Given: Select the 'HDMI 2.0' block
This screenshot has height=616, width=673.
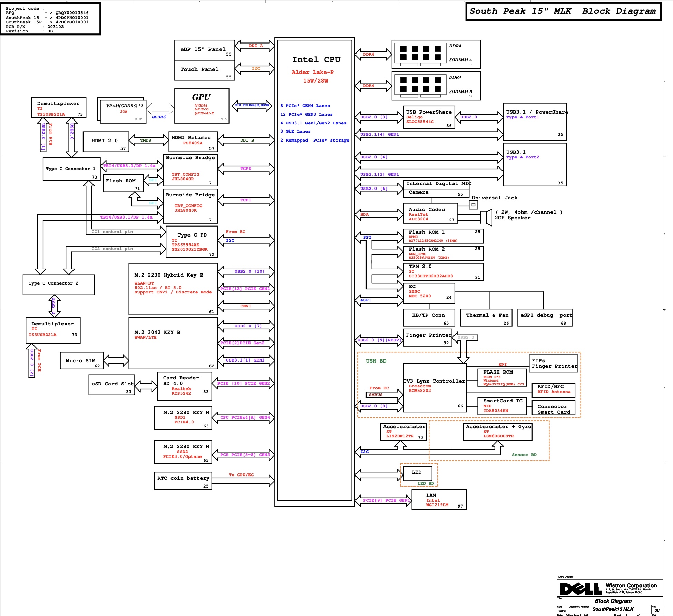Looking at the screenshot, I should click(106, 142).
